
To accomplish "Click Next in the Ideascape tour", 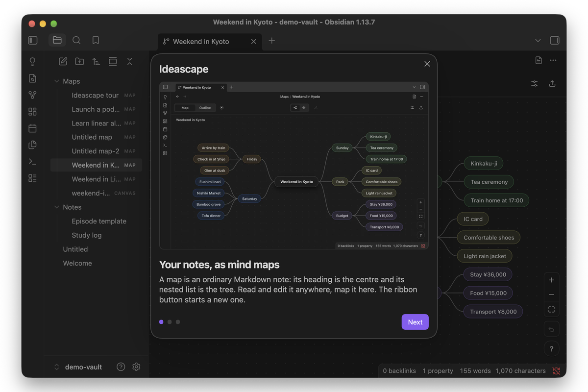I will pyautogui.click(x=415, y=322).
